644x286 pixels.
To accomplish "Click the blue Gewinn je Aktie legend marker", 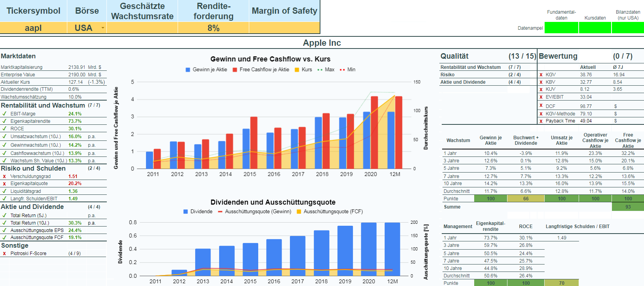I will point(188,70).
